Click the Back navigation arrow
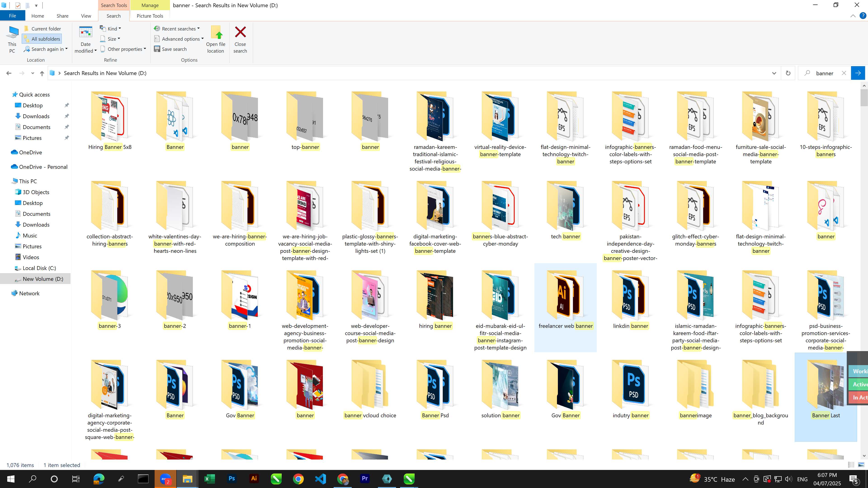 9,73
